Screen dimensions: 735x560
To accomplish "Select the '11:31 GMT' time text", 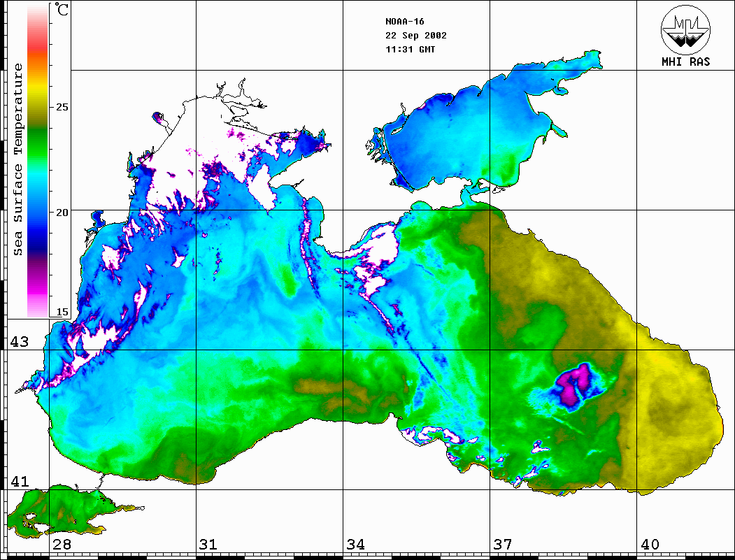I will (410, 49).
